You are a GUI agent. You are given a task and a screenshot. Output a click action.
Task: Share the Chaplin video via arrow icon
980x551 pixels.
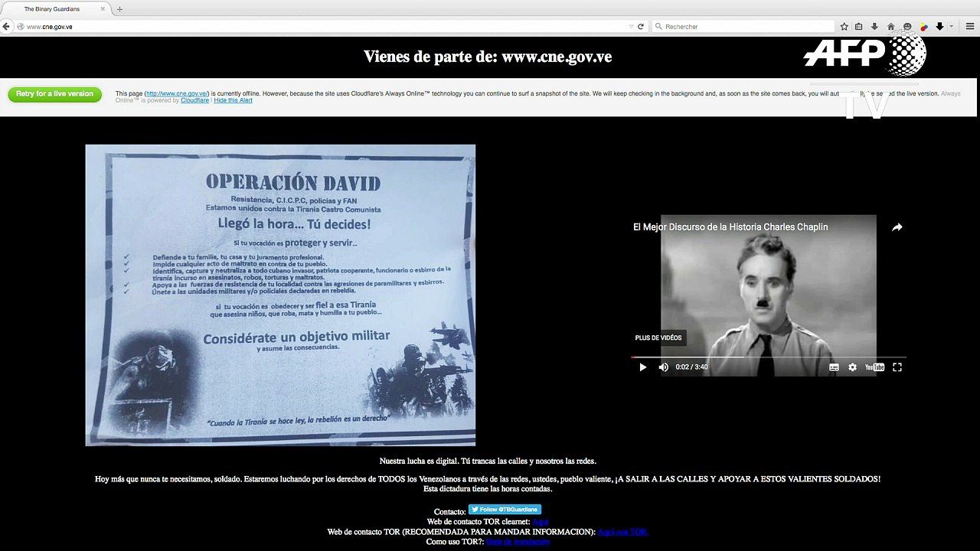click(897, 227)
